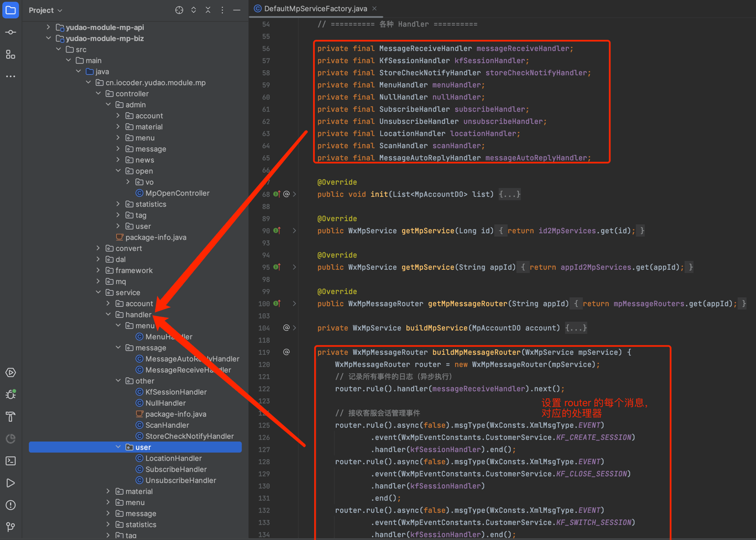Open the Commit tool window icon
The width and height of the screenshot is (756, 540).
tap(11, 33)
